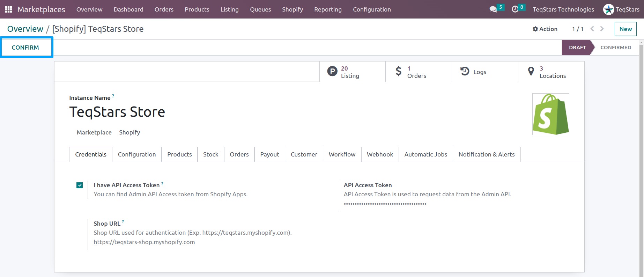Open the Action gear dropdown
This screenshot has height=277, width=644.
coord(545,29)
